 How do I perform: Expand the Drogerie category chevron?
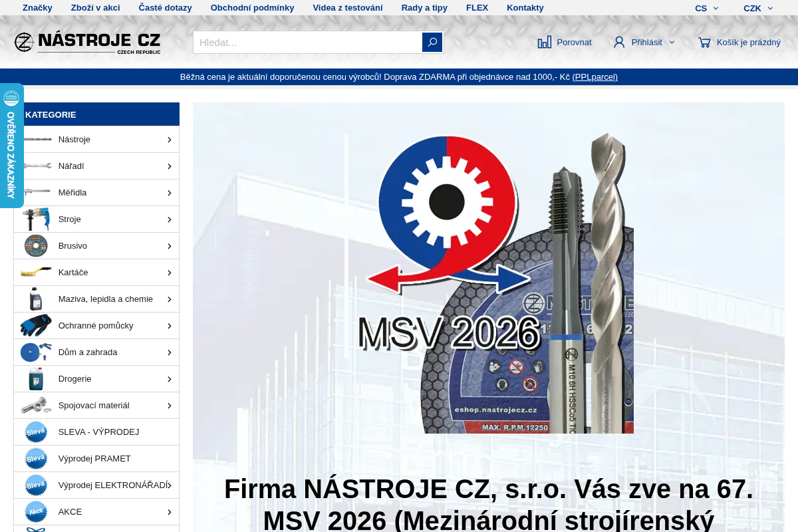[169, 379]
